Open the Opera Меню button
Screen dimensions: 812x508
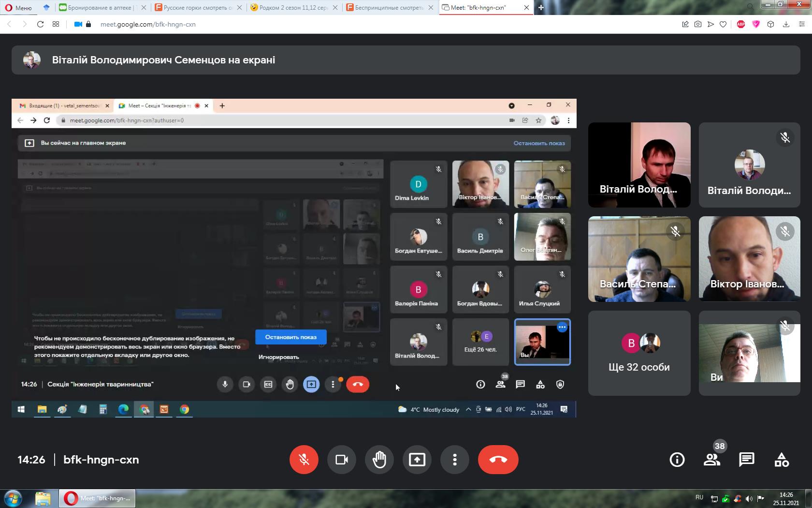tap(18, 8)
